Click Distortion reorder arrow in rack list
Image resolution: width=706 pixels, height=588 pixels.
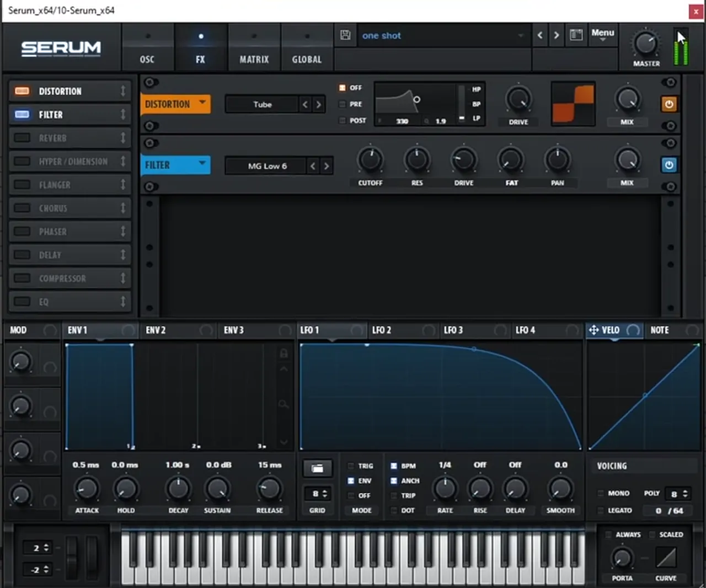point(123,91)
